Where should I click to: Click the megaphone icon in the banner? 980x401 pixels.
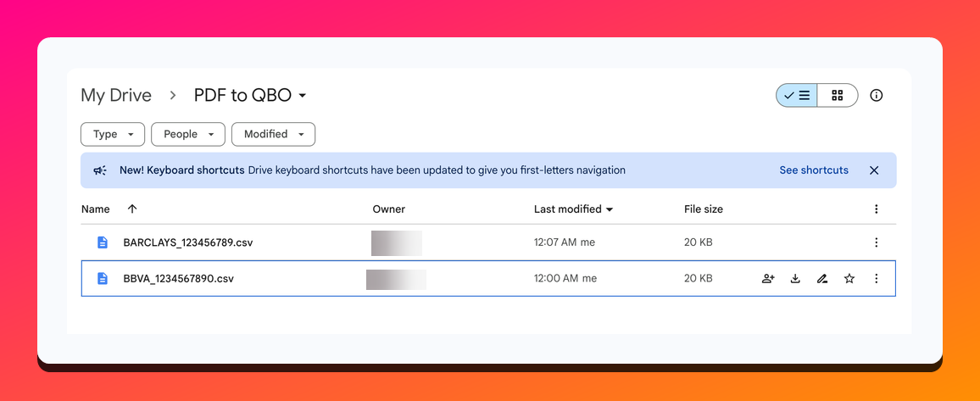[x=100, y=170]
